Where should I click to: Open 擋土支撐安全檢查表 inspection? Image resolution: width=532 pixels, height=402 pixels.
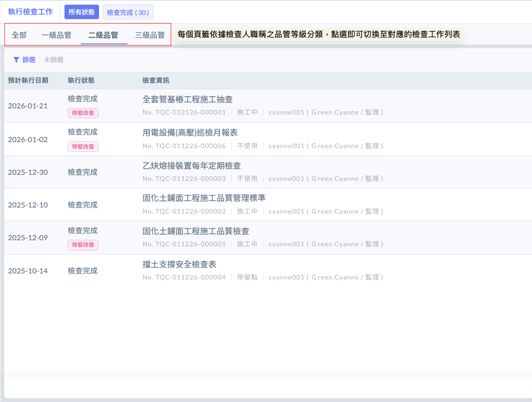point(179,264)
